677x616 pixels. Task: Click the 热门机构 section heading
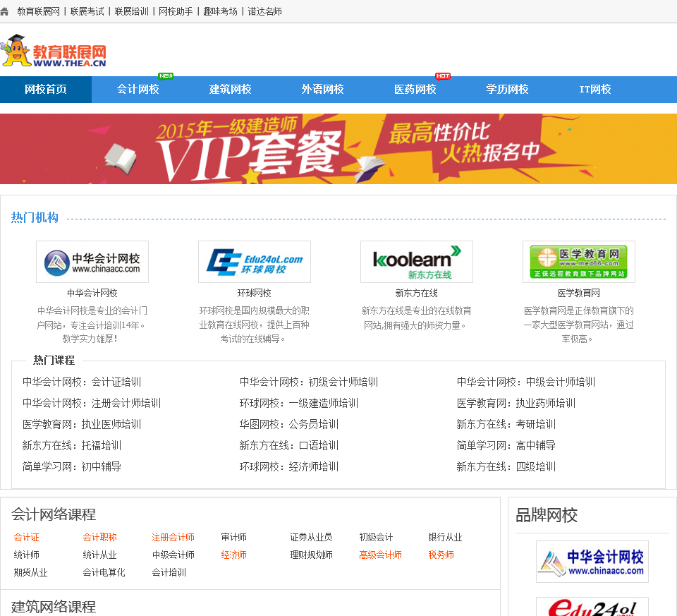(x=35, y=218)
